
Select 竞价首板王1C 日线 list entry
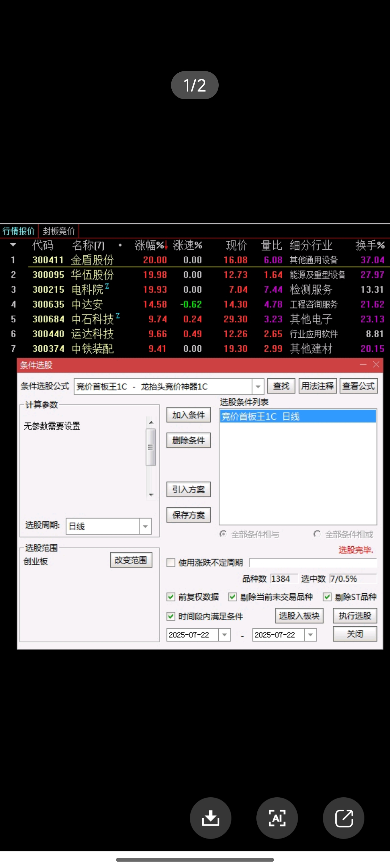point(298,416)
